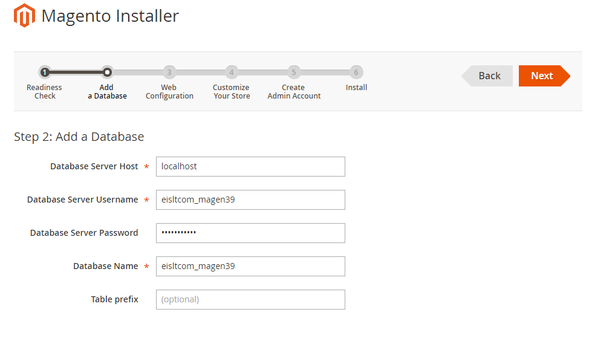This screenshot has height=364, width=592.
Task: Select step 6 Install circle
Action: [x=356, y=72]
